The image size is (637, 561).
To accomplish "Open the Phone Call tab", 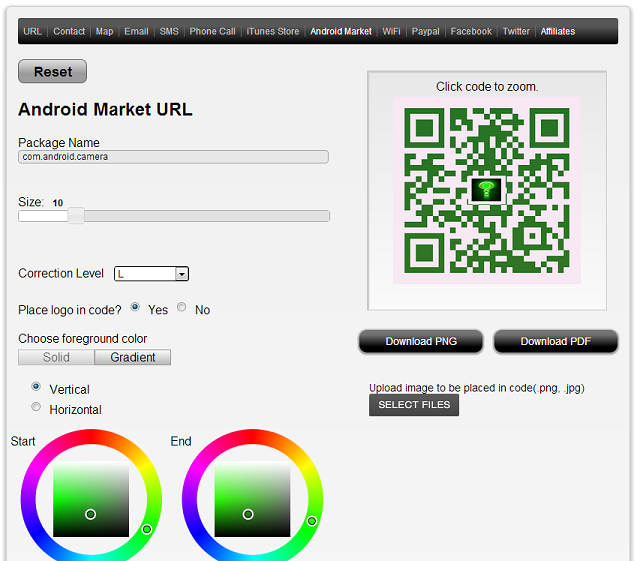I will [x=212, y=31].
